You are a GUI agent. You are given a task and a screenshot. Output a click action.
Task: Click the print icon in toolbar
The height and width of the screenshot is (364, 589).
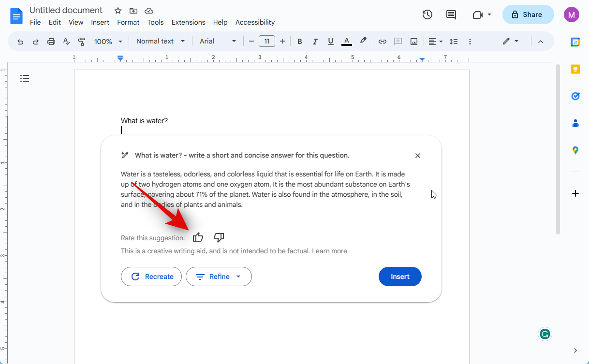[x=51, y=42]
